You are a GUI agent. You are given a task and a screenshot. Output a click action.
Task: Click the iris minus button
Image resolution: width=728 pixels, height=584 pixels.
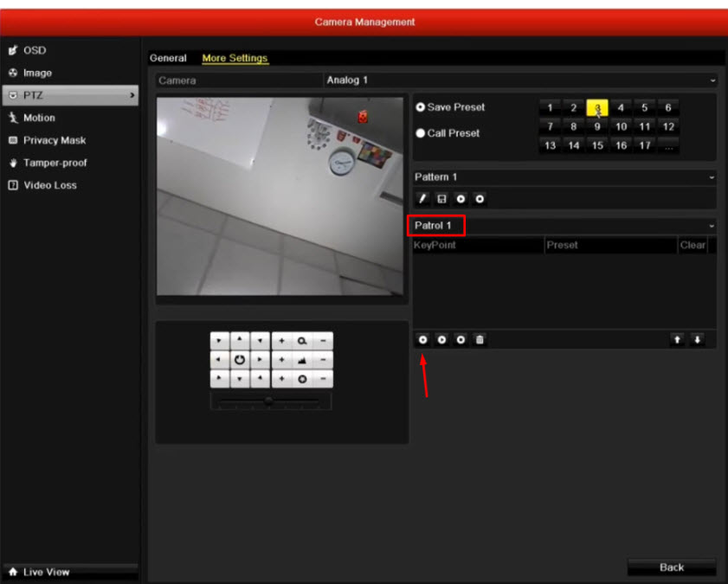(323, 379)
